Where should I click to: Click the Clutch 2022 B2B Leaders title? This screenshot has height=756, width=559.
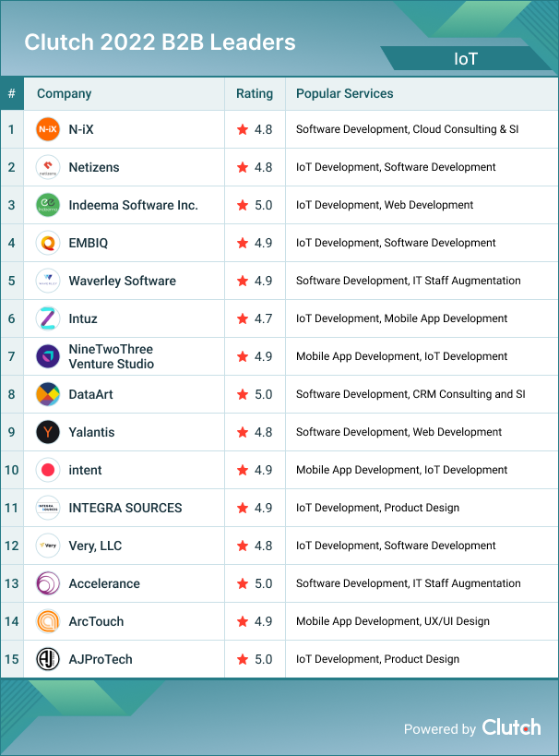click(160, 42)
